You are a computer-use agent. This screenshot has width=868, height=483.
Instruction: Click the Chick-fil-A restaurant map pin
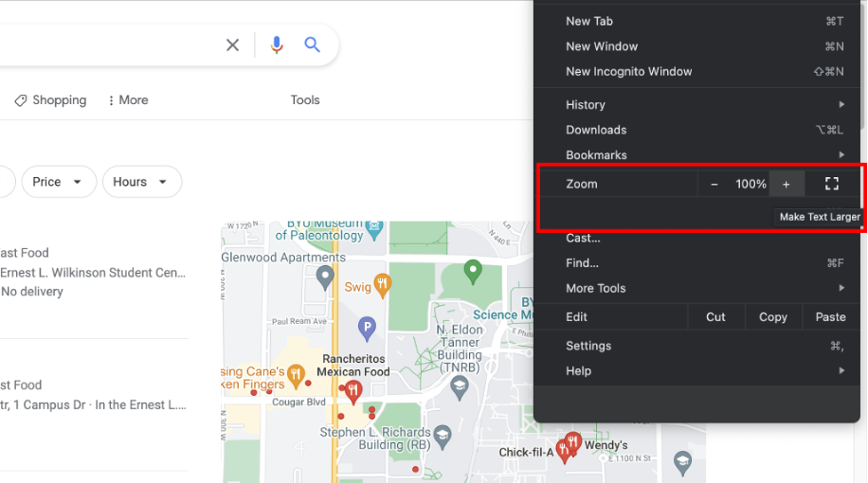pos(565,451)
